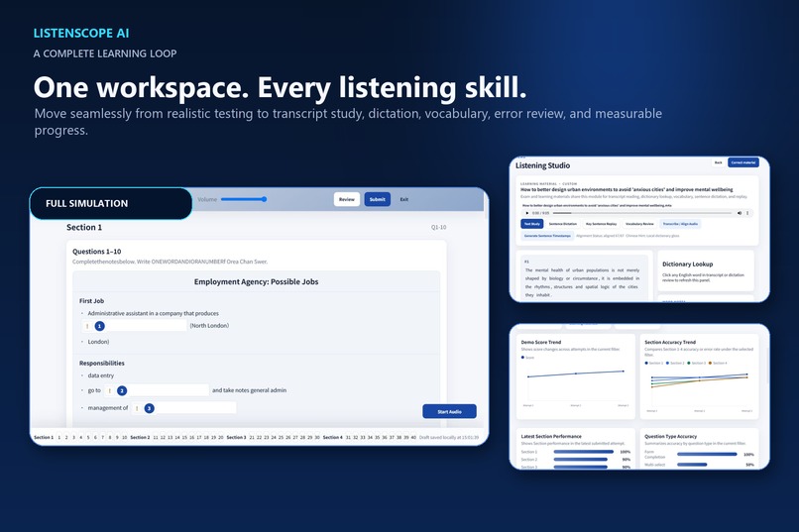The width and height of the screenshot is (799, 532).
Task: Go to question 5 in the navigator
Action: coord(88,437)
